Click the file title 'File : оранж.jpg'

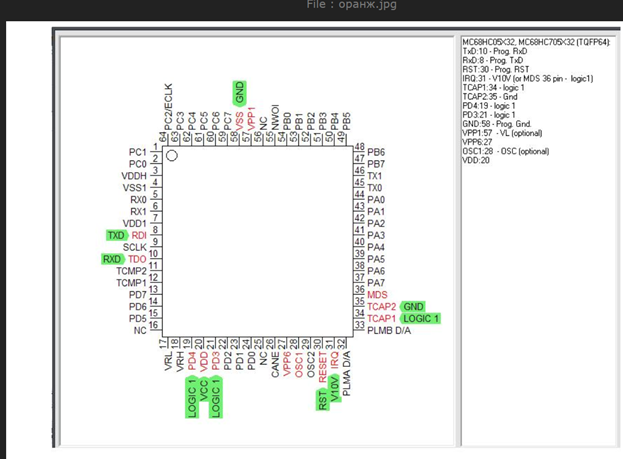(x=351, y=5)
